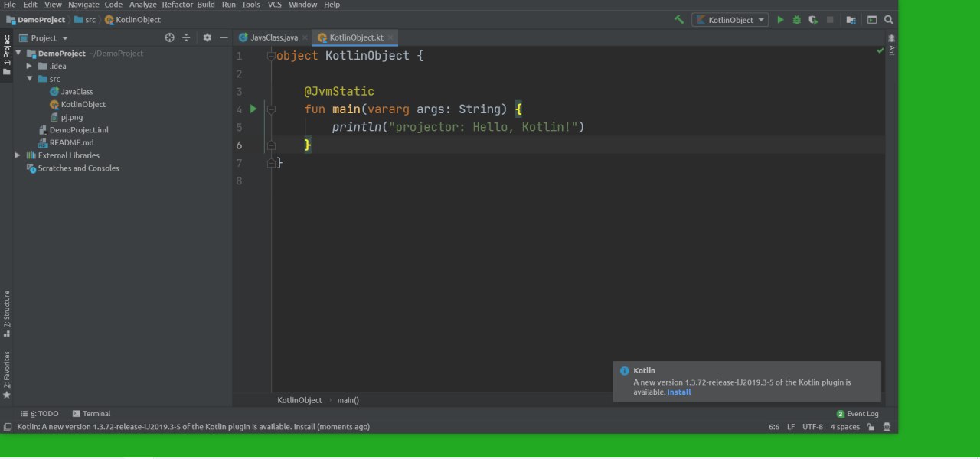Open the Terminal tool window

coord(91,414)
